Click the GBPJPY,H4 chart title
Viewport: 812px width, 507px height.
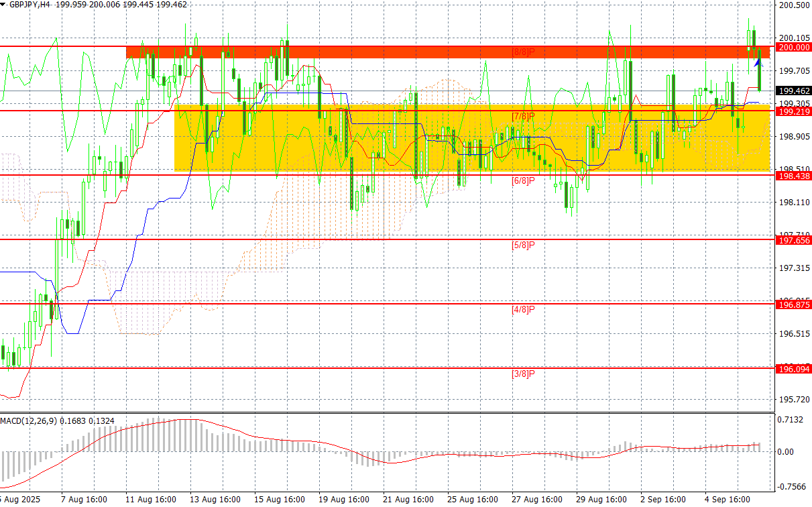[x=28, y=4]
